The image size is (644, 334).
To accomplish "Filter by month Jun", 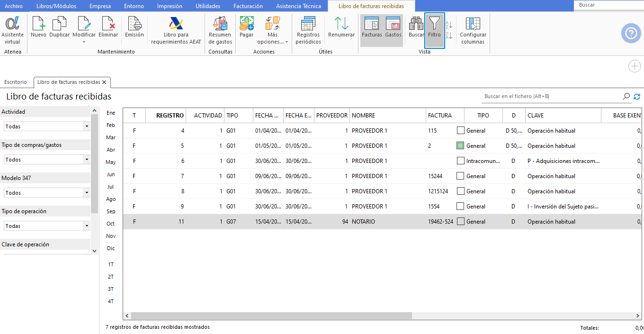I will tap(111, 174).
